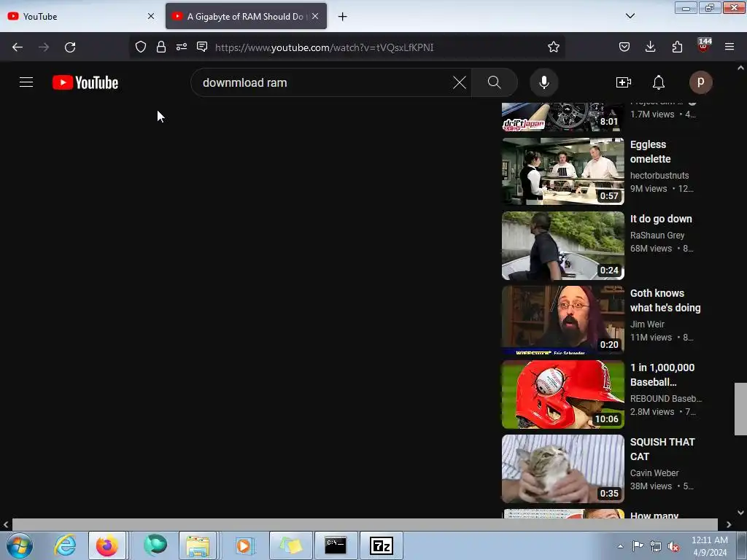Visit REBOUND Baseb... channel name
747x560 pixels.
point(665,399)
